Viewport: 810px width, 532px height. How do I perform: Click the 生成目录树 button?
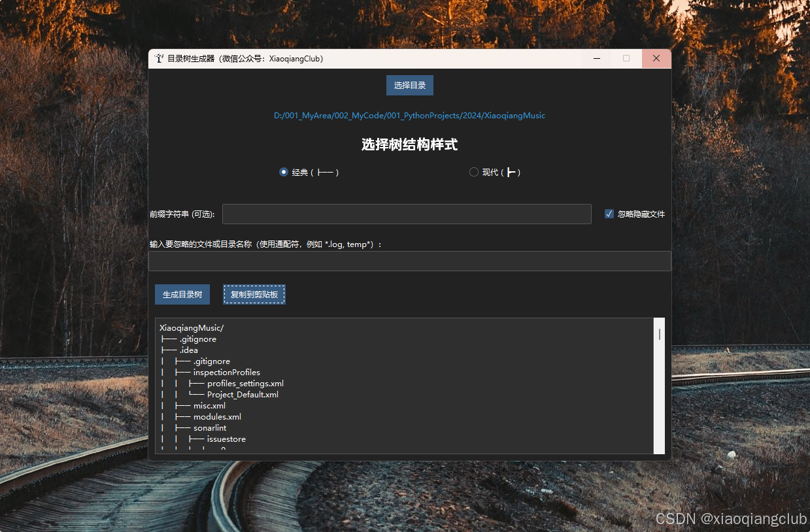(x=182, y=295)
